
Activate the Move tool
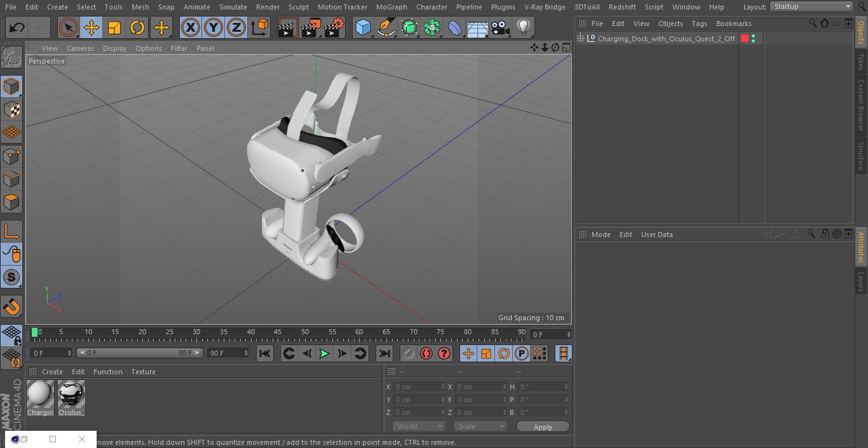point(92,28)
